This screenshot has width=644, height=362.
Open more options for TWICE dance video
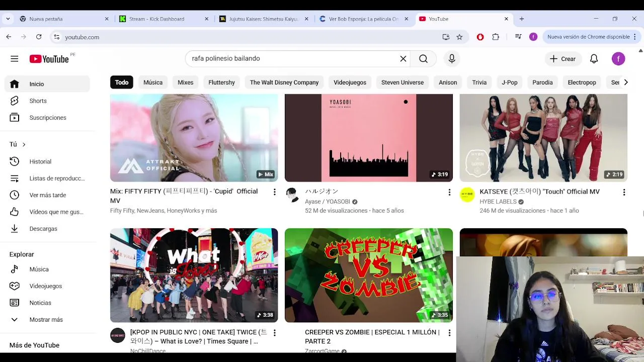coord(274,333)
